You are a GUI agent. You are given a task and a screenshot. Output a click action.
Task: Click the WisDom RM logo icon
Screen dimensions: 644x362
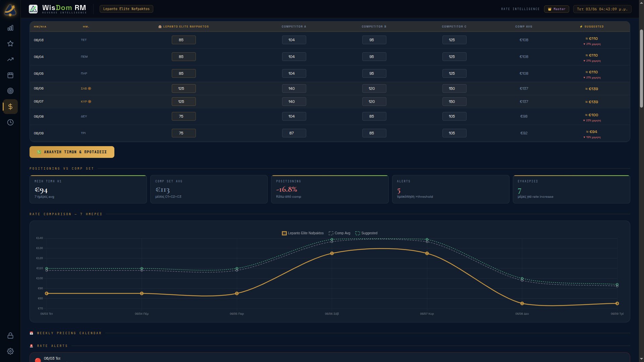[x=33, y=9]
